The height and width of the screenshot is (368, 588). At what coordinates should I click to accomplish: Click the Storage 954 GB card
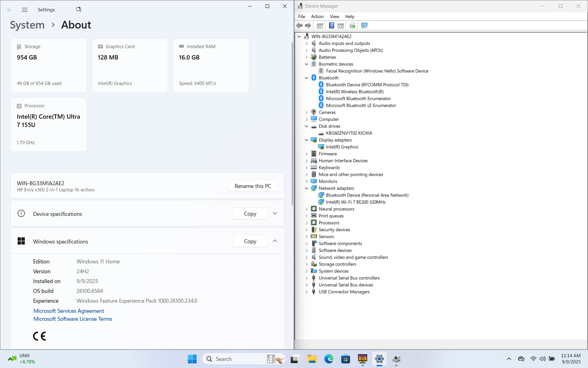49,65
